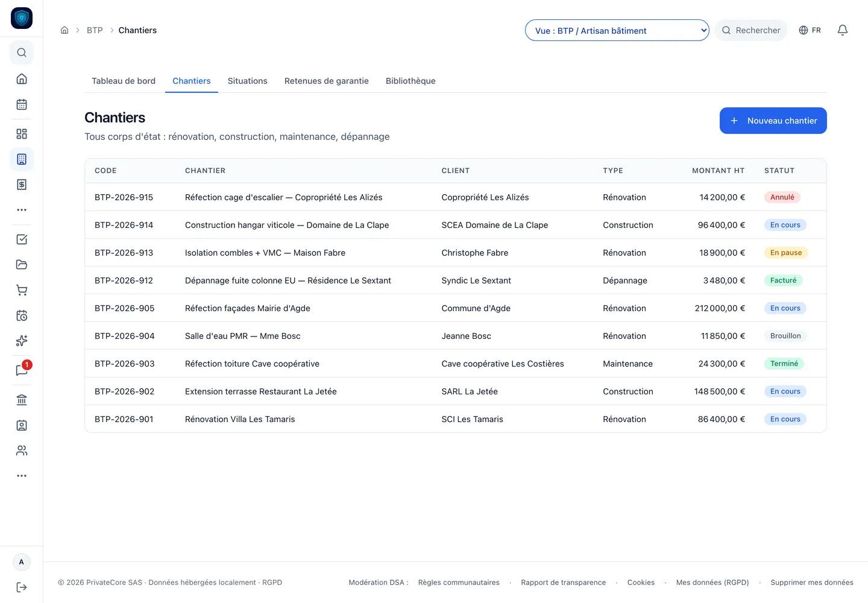Click Supprimer mes données link
868x603 pixels.
(812, 582)
